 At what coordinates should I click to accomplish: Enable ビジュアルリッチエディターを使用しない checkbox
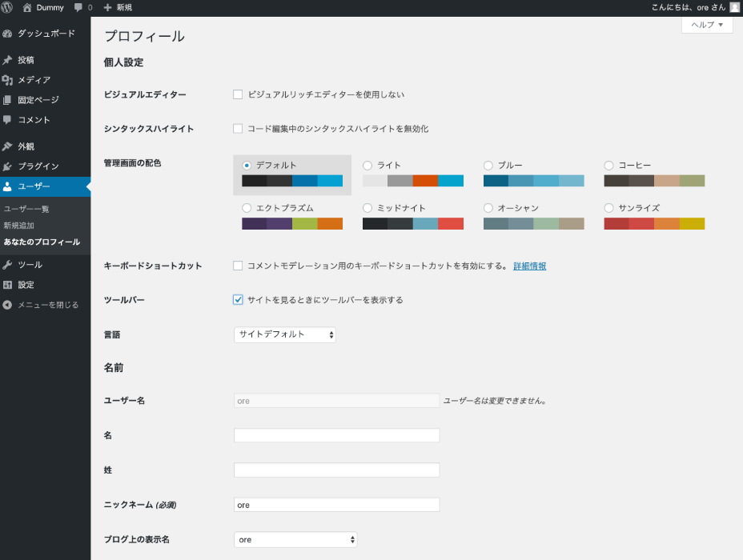click(x=238, y=94)
